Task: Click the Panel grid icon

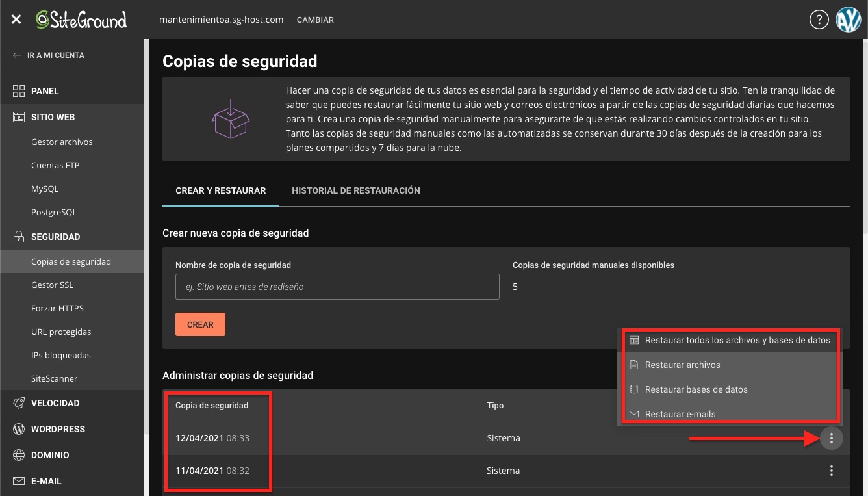Action: coord(19,91)
